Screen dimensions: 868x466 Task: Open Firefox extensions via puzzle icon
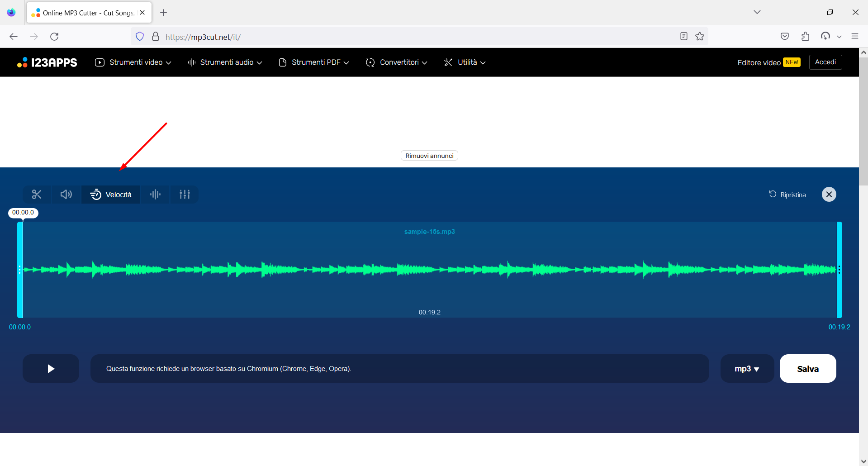point(805,36)
